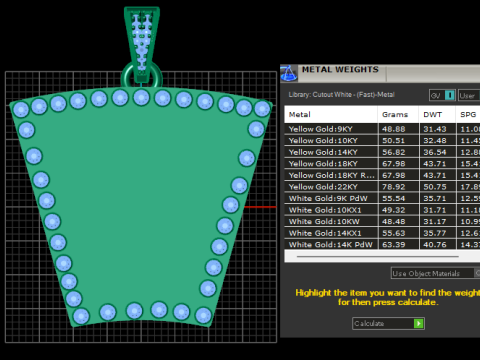Click the 31.43 DWT cell

437,129
